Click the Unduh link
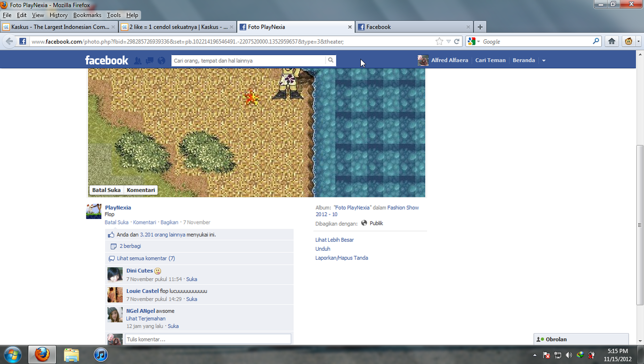The width and height of the screenshot is (644, 364). coord(323,249)
